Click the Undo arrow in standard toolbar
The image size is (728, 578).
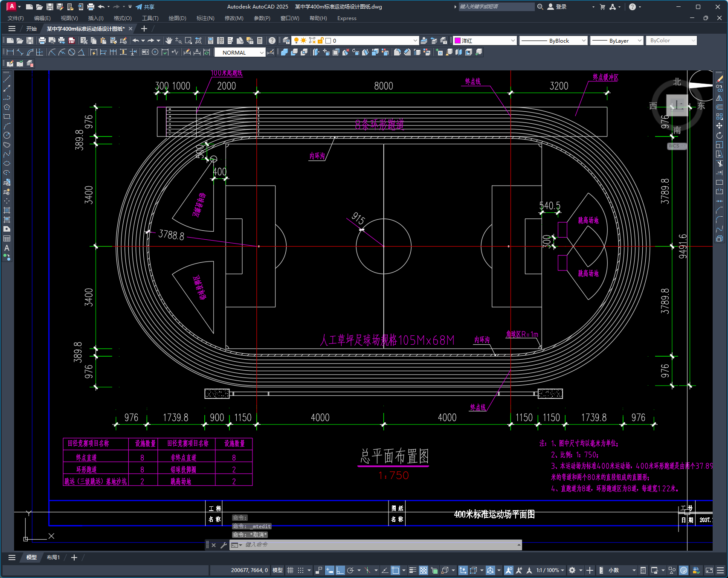136,41
